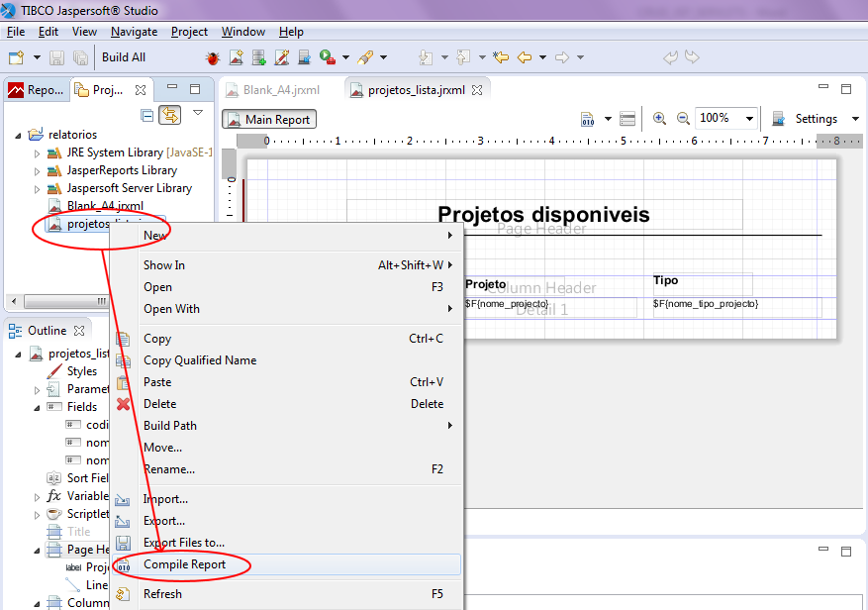Click the Previous Annotation icon
This screenshot has width=868, height=610.
coord(463,57)
